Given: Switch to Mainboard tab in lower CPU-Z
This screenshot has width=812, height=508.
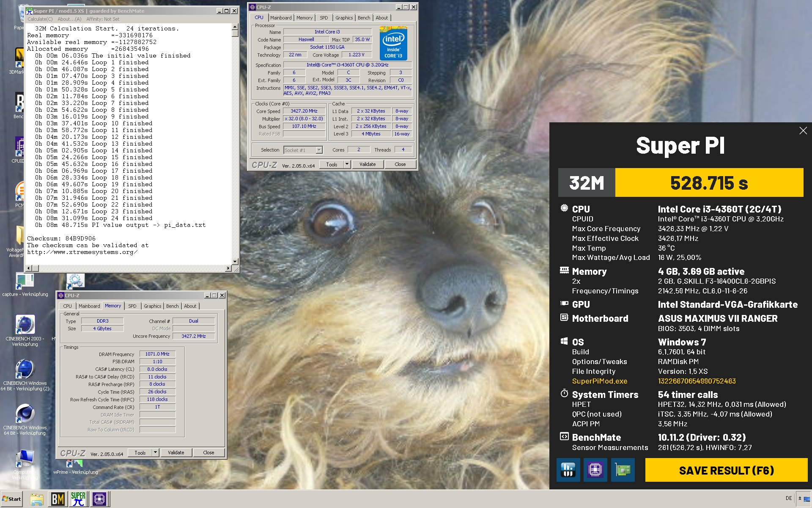Looking at the screenshot, I should click(x=89, y=306).
